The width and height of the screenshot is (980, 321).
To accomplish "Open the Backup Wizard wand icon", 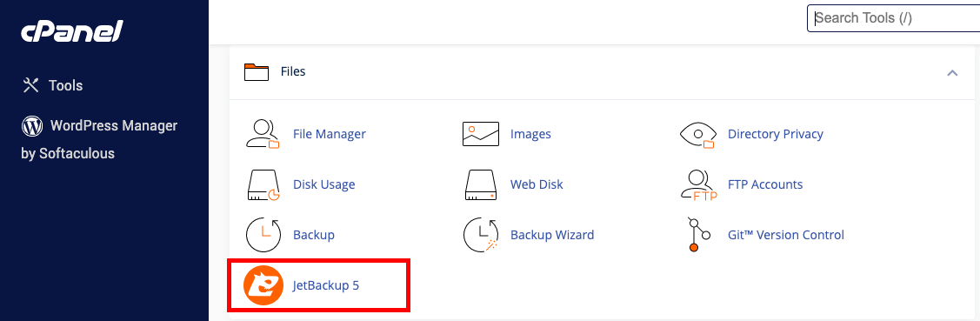I will [481, 235].
